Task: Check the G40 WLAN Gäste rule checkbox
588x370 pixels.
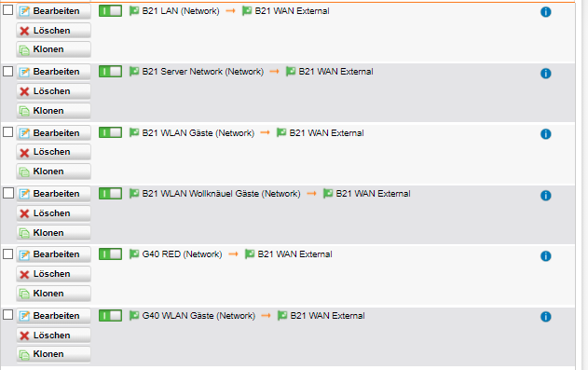Action: coord(7,314)
